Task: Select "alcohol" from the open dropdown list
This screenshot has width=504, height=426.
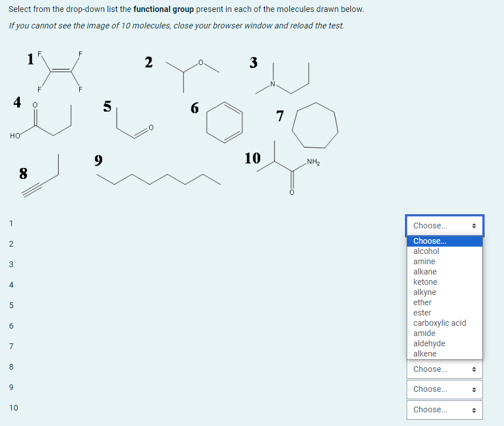Action: click(425, 251)
